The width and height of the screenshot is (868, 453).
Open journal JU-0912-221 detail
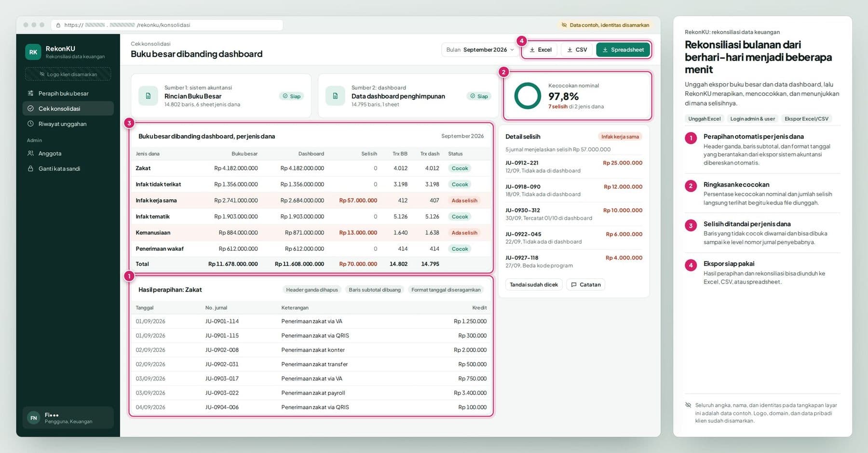[x=574, y=166]
